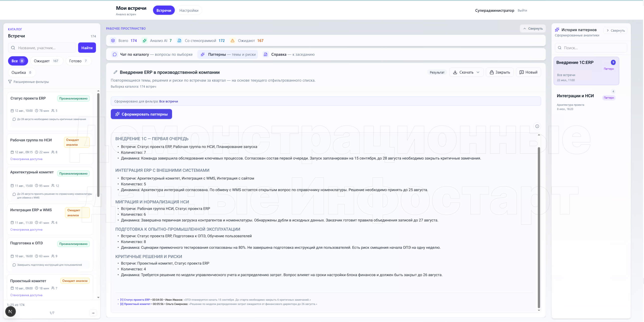Click the download icon on the Скачать button
This screenshot has height=322, width=644.
click(455, 72)
